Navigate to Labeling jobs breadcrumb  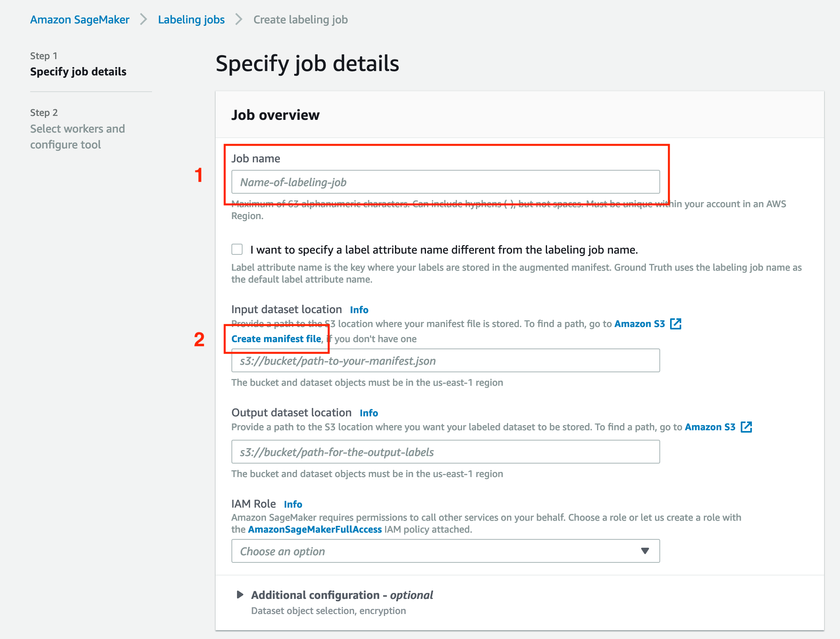pyautogui.click(x=191, y=19)
